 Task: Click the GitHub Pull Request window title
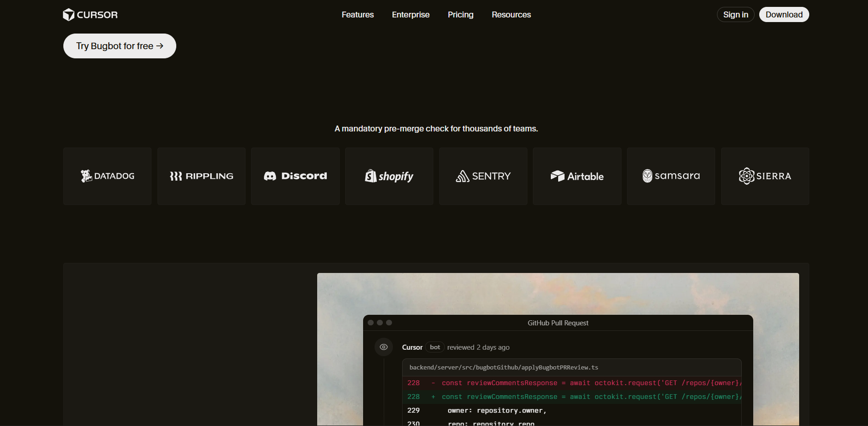point(558,323)
